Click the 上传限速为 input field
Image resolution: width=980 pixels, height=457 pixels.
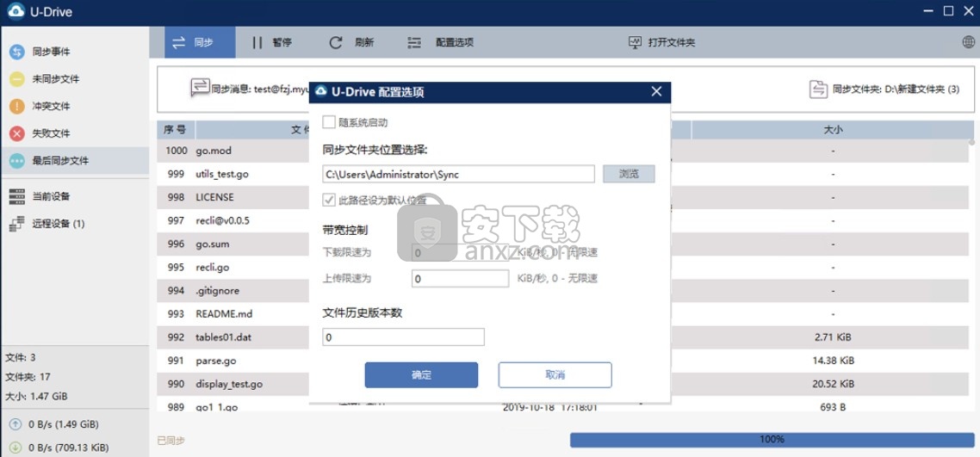460,279
